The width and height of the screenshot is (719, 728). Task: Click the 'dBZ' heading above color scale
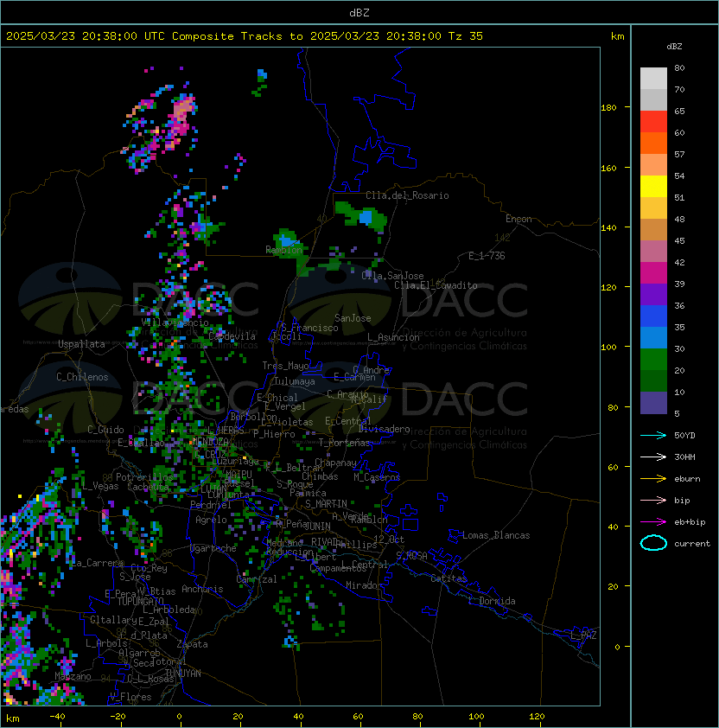click(x=674, y=47)
